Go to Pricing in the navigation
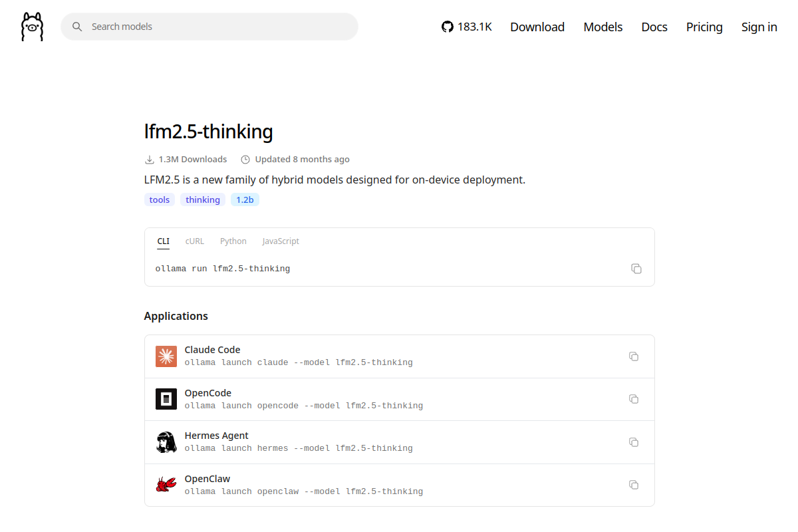The width and height of the screenshot is (798, 532). point(704,27)
